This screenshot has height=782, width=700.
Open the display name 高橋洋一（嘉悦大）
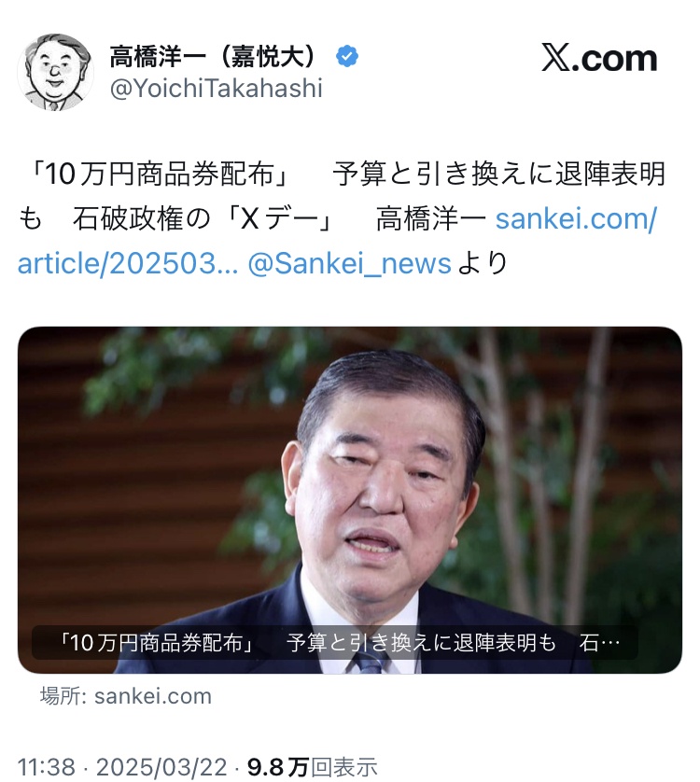pos(213,56)
